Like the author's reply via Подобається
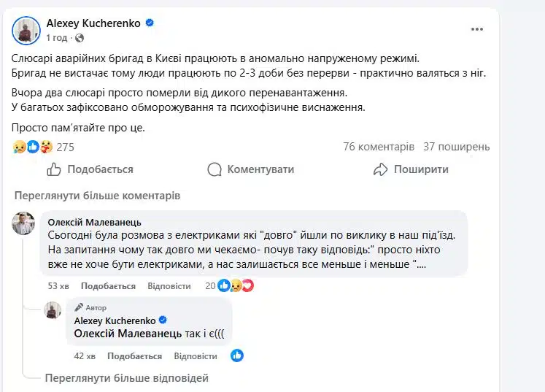Image resolution: width=545 pixels, height=392 pixels. pyautogui.click(x=134, y=356)
